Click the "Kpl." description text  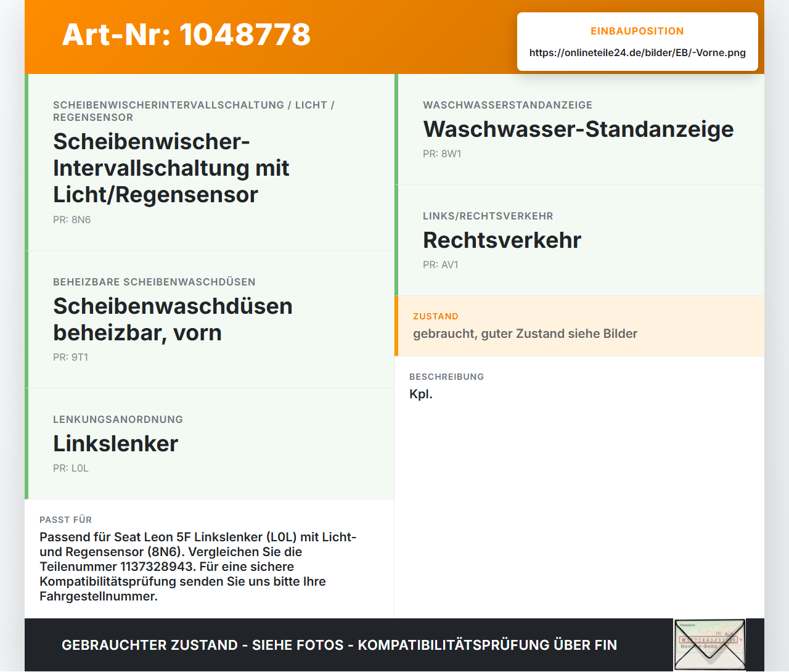pos(421,394)
